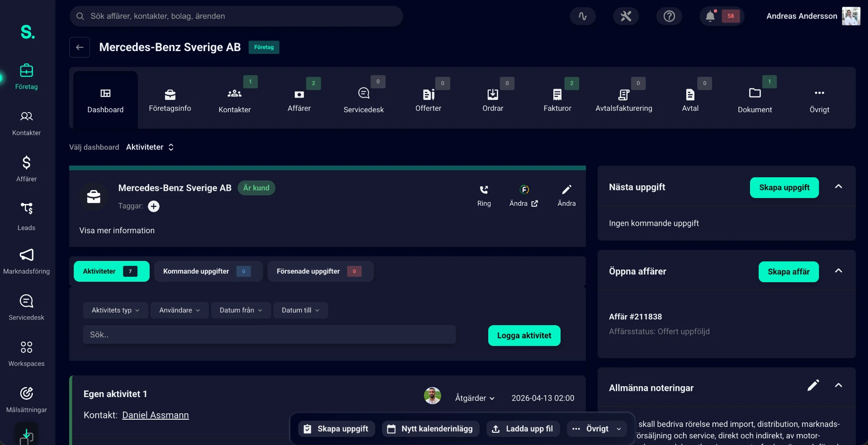The height and width of the screenshot is (445, 868).
Task: Switch to the Dokument tab
Action: [755, 100]
